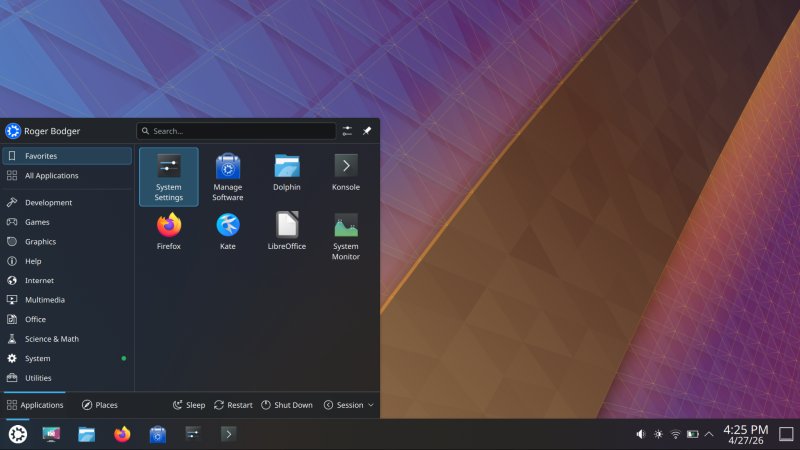Open the Science & Math category
The height and width of the screenshot is (450, 800).
(67, 339)
